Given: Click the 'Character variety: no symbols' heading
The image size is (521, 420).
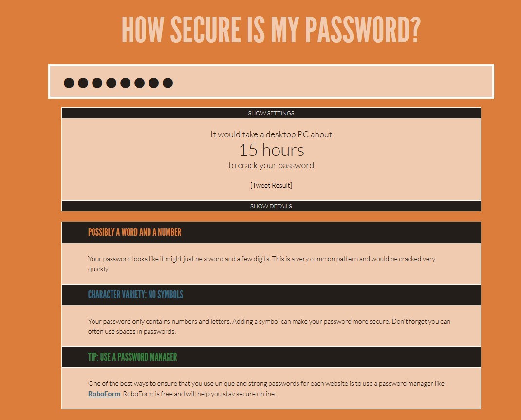Looking at the screenshot, I should pyautogui.click(x=135, y=295).
